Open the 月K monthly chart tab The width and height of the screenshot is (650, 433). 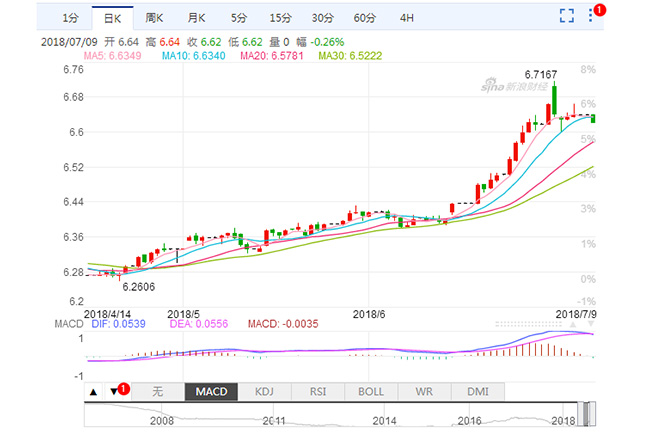coord(196,18)
